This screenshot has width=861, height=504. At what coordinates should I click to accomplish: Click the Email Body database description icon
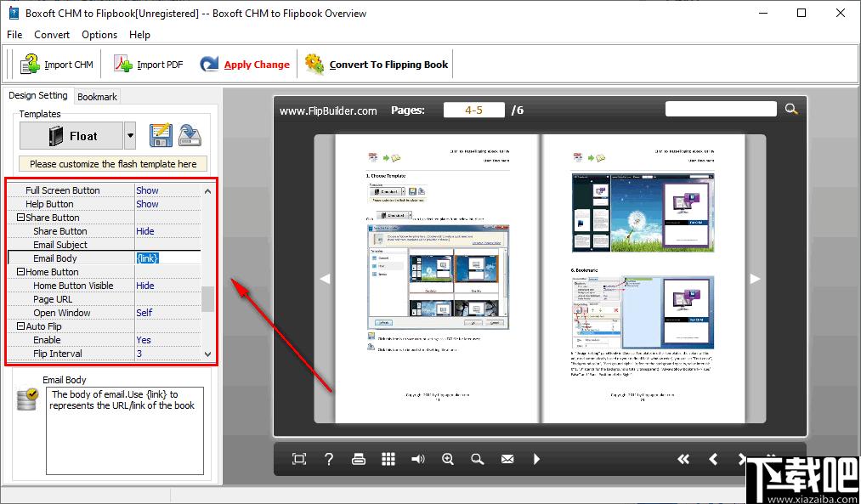(27, 399)
